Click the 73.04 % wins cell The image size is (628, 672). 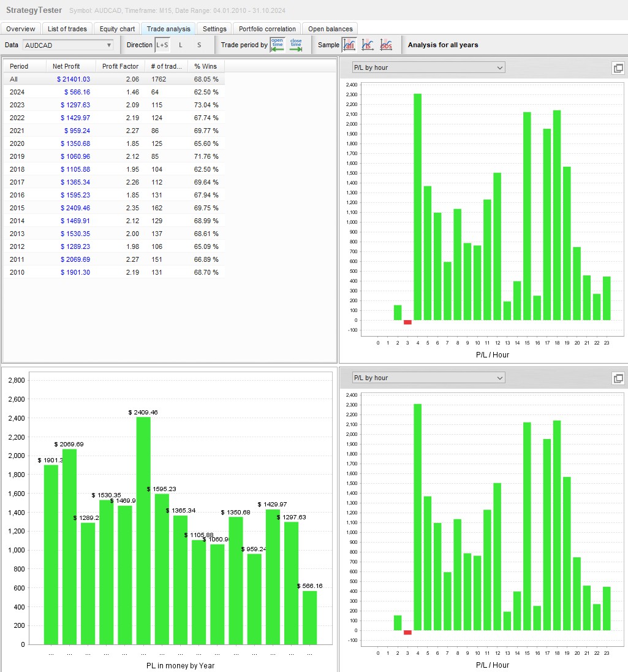pos(206,105)
